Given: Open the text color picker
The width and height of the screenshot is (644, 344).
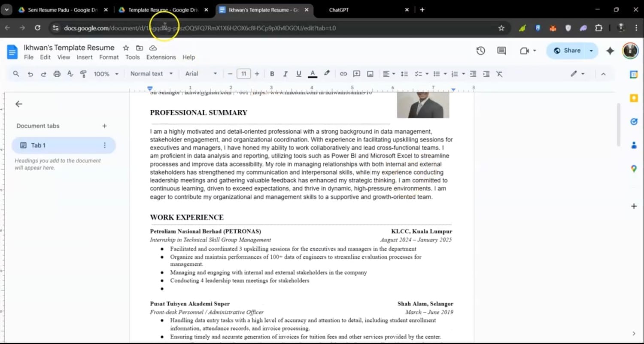Looking at the screenshot, I should [313, 74].
